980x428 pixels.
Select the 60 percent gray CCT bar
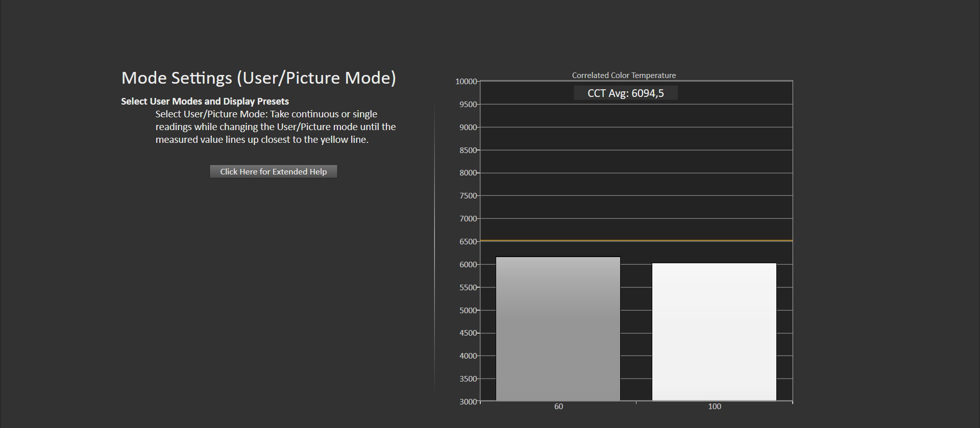[558, 329]
